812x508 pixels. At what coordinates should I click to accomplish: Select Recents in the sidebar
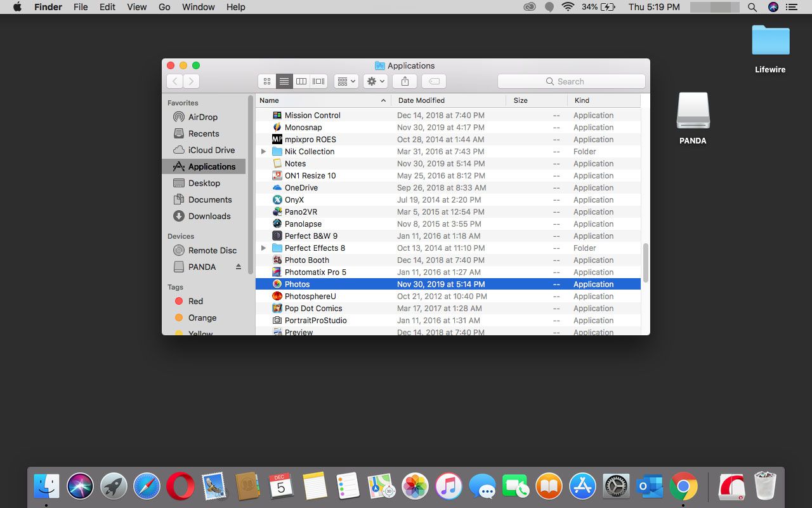click(x=204, y=133)
